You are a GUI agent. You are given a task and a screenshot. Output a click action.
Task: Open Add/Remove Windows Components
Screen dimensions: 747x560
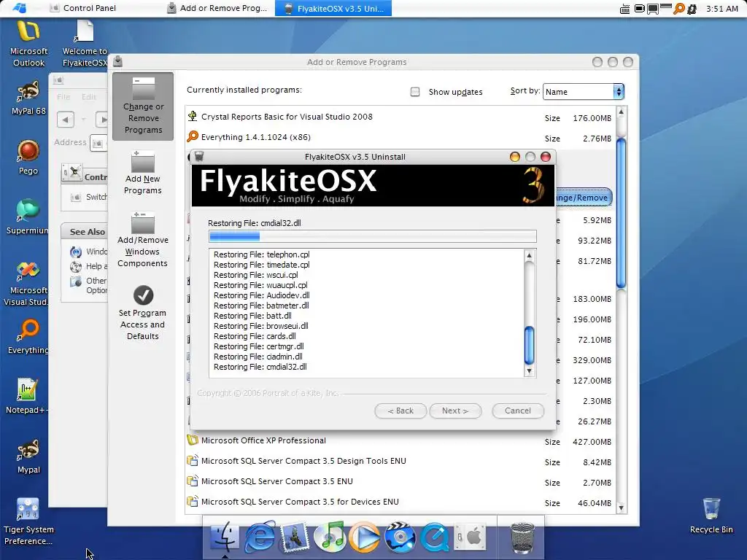(x=142, y=240)
